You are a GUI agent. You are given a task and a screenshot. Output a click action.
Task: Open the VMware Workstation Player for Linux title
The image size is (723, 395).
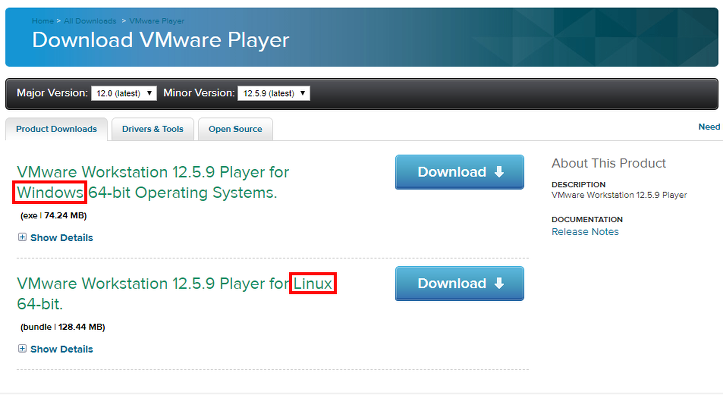click(175, 294)
